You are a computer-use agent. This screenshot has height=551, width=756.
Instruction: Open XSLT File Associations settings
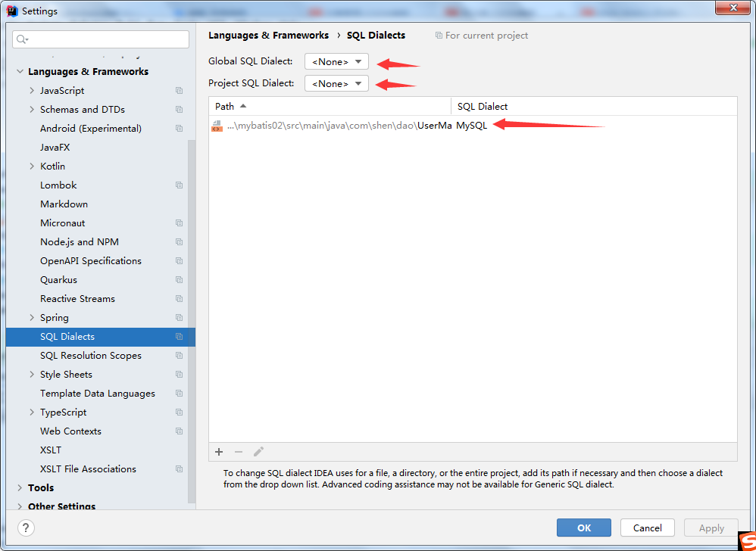click(88, 469)
